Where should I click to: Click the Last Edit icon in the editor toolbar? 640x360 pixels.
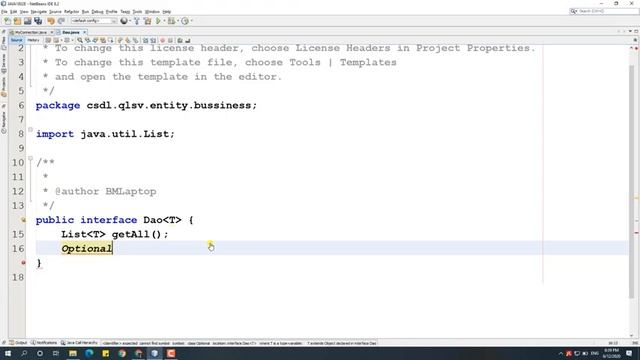[x=48, y=40]
